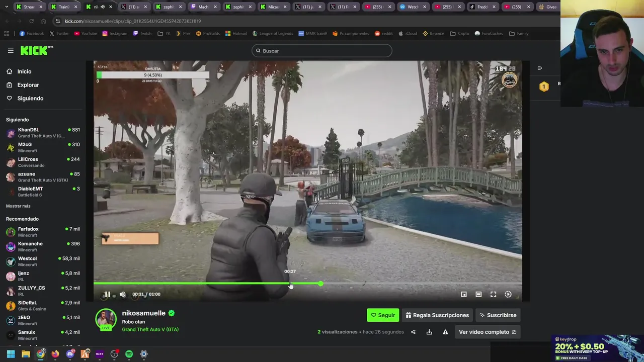
Task: Open Discord from the taskbar
Action: [70, 354]
